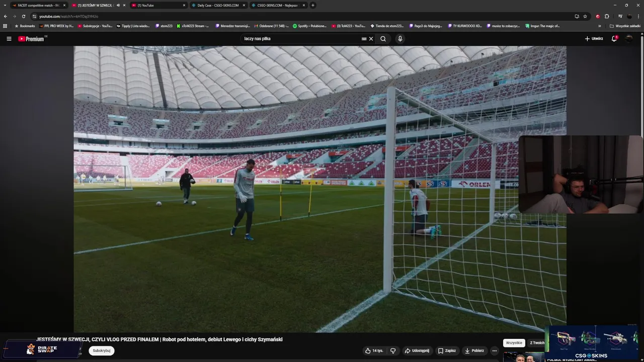644x362 pixels.
Task: Clear the YouTube search box text
Action: 371,39
